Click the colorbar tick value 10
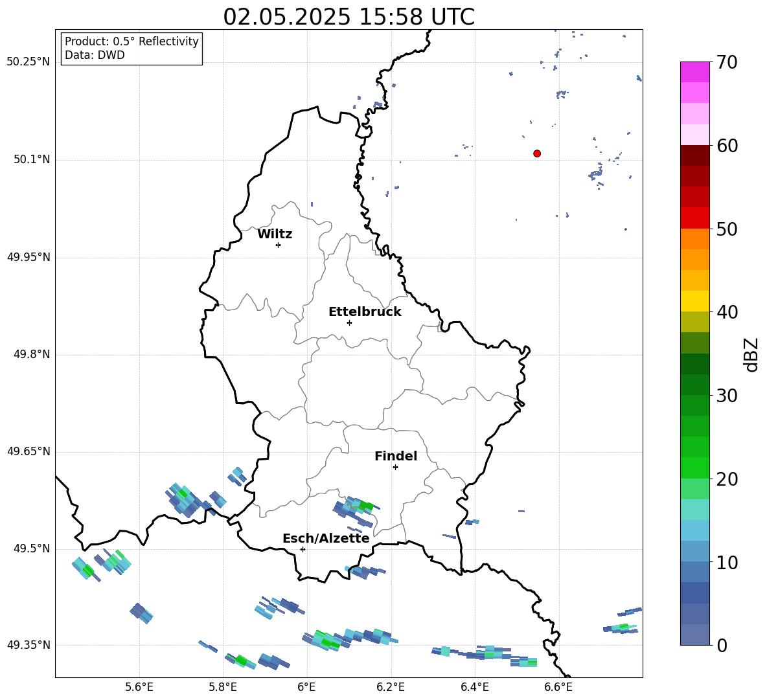The width and height of the screenshot is (767, 700). click(727, 563)
